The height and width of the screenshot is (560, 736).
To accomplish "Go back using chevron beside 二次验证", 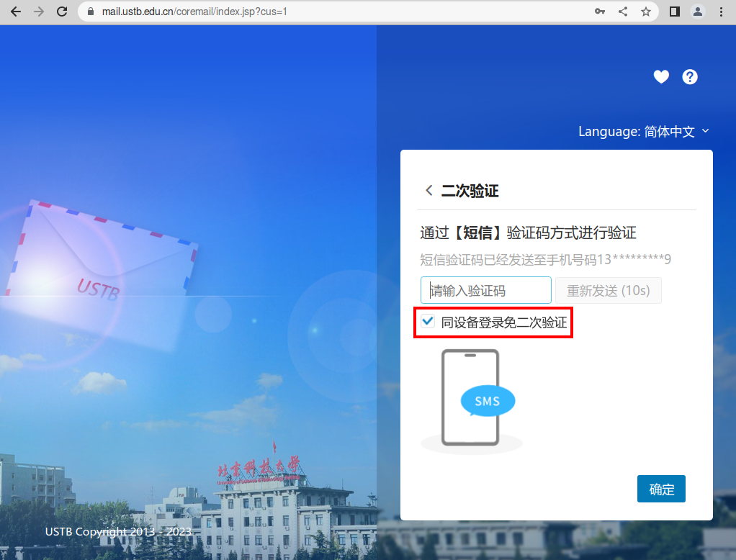I will [429, 191].
